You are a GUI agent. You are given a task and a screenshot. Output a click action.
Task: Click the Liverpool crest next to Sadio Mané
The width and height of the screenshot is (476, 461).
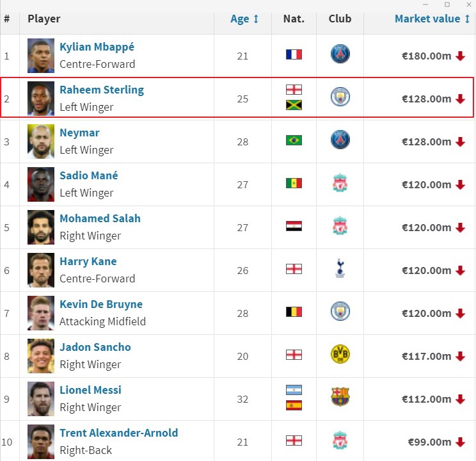pos(340,184)
